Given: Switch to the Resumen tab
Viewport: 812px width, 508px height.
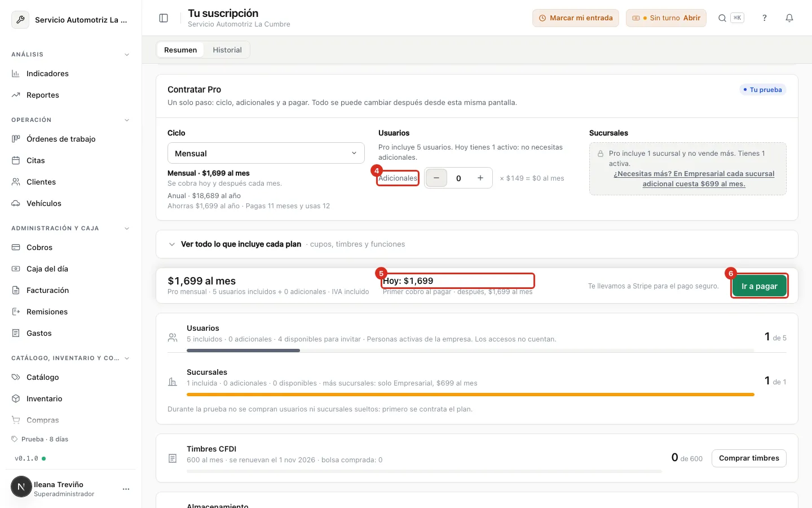Looking at the screenshot, I should click(180, 50).
